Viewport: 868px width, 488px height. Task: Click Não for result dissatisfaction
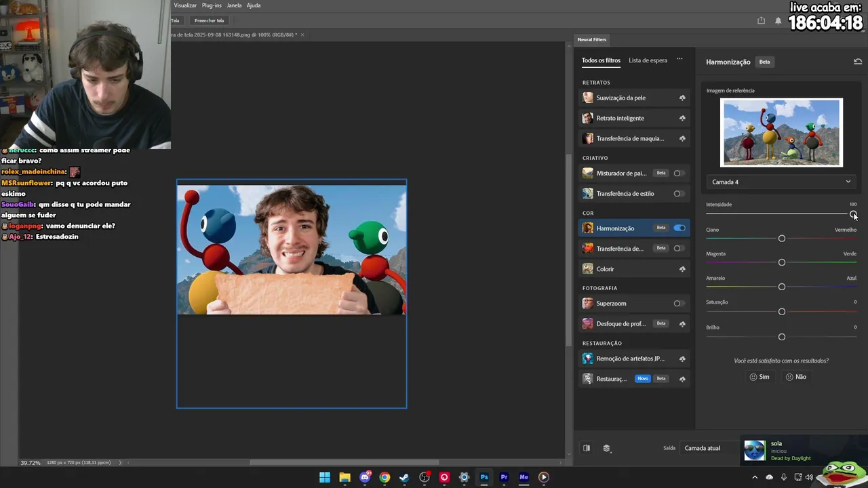coord(795,377)
